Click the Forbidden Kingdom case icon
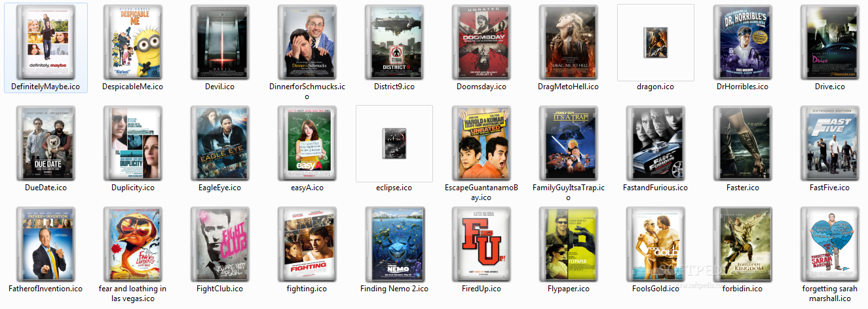This screenshot has height=309, width=868. 743,243
